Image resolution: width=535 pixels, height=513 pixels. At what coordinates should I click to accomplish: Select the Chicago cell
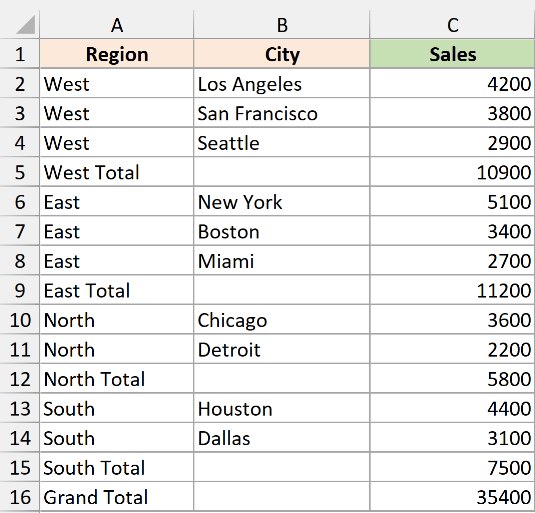tap(282, 320)
